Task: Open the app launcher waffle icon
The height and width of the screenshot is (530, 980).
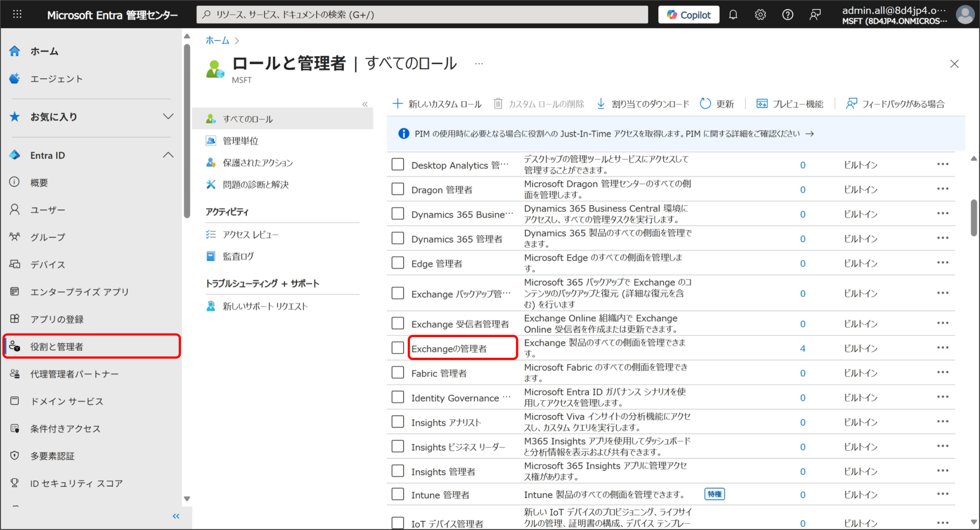Action: (x=17, y=15)
